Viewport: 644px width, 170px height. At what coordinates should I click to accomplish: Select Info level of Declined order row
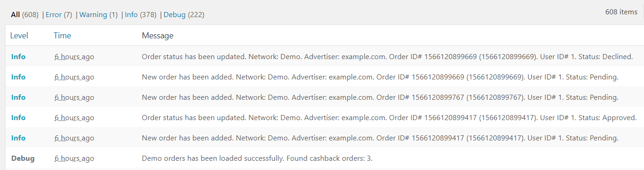(x=19, y=57)
